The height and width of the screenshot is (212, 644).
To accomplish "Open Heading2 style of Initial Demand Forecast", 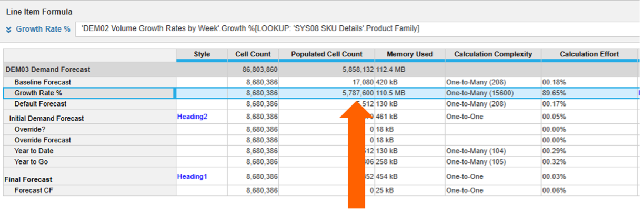I will click(193, 117).
